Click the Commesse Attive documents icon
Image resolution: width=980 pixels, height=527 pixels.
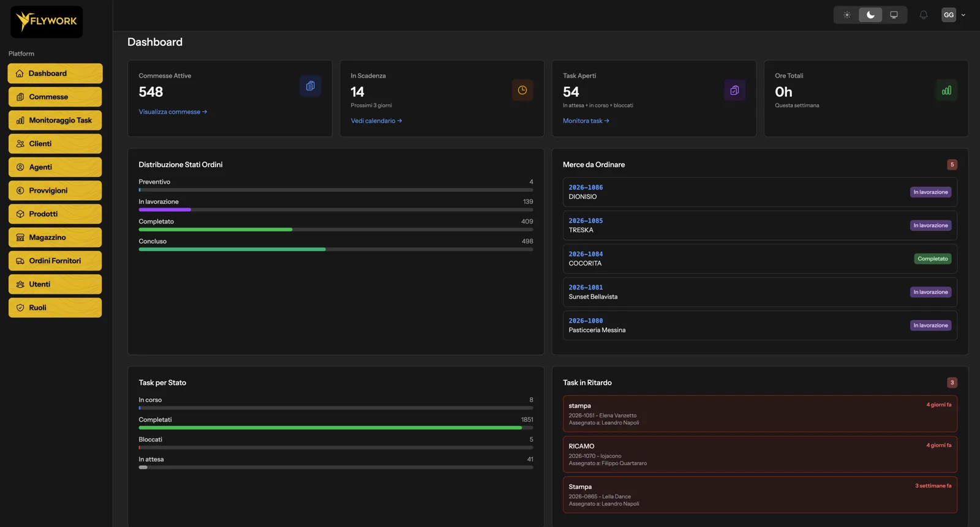click(311, 86)
